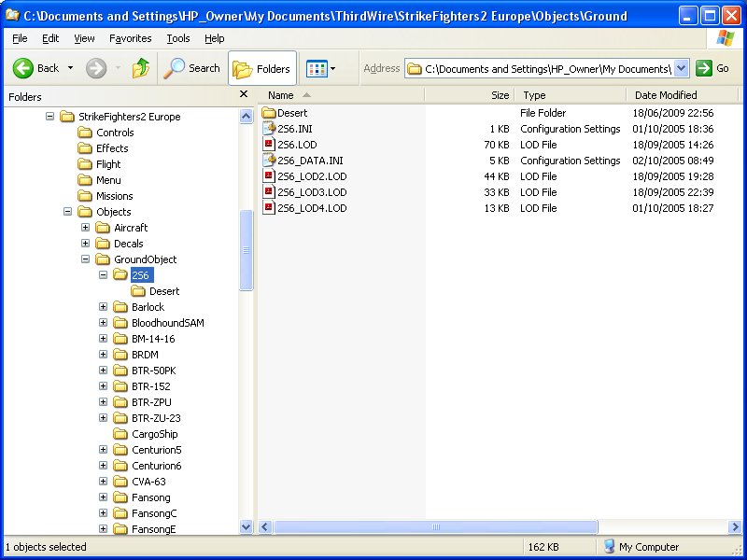Collapse the StrikeFighters2 Europe tree node
Image resolution: width=747 pixels, height=560 pixels.
tap(50, 116)
